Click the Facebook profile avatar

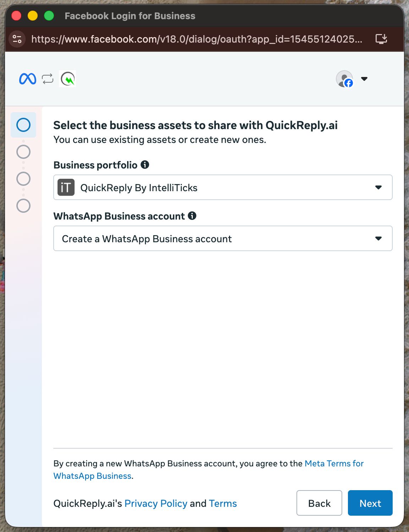coord(344,79)
